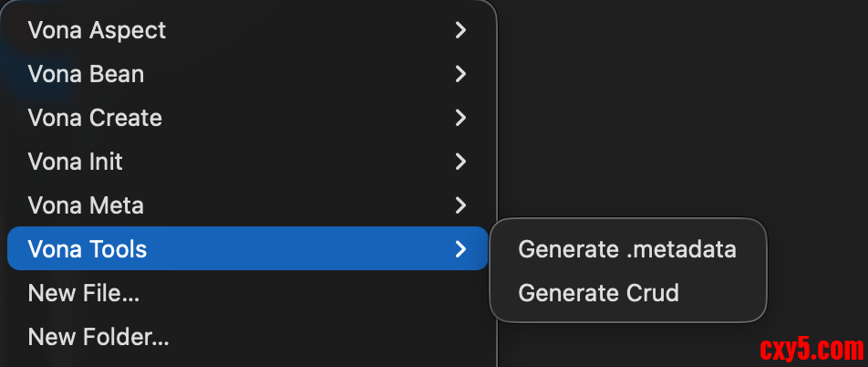Open the Vona Meta menu item
The height and width of the screenshot is (367, 868).
[x=87, y=205]
